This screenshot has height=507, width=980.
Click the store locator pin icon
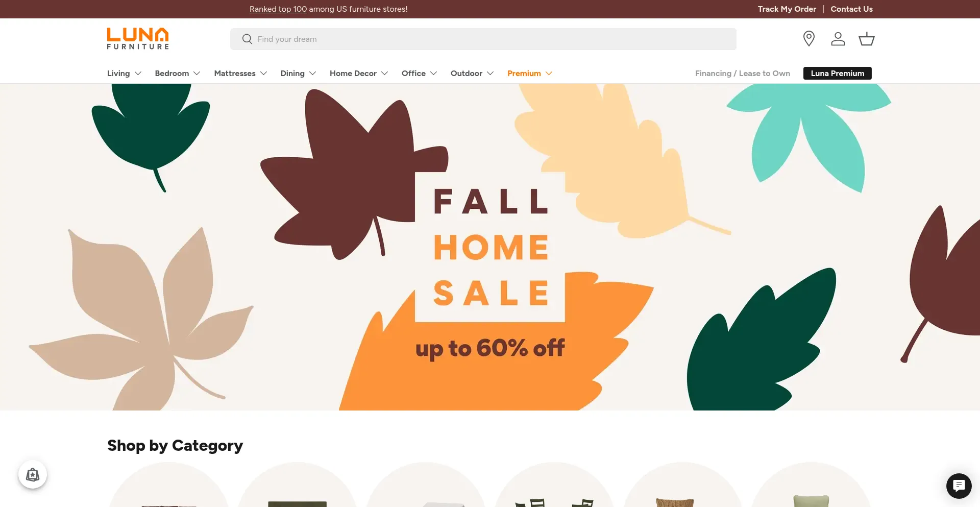pyautogui.click(x=808, y=39)
